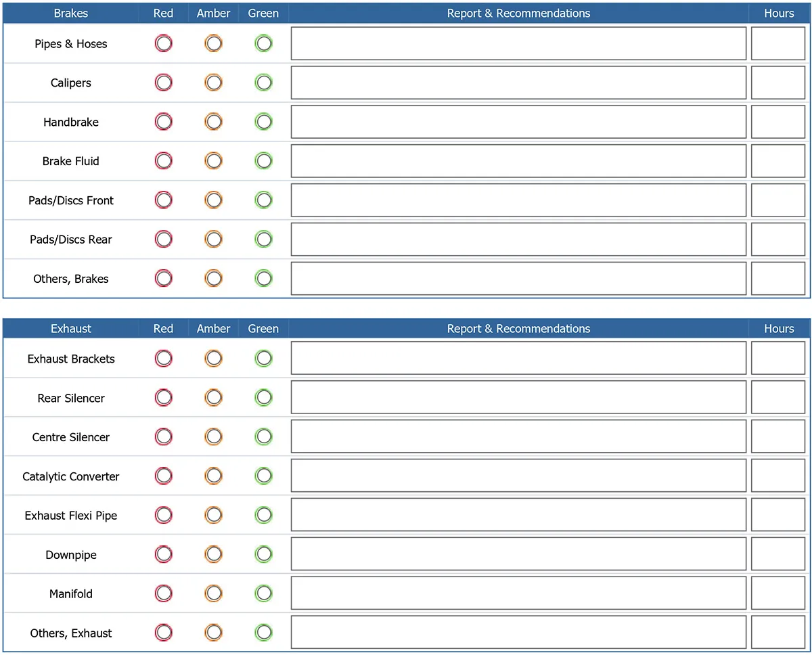Select Hours box for Pipes & Hoses

coord(777,44)
